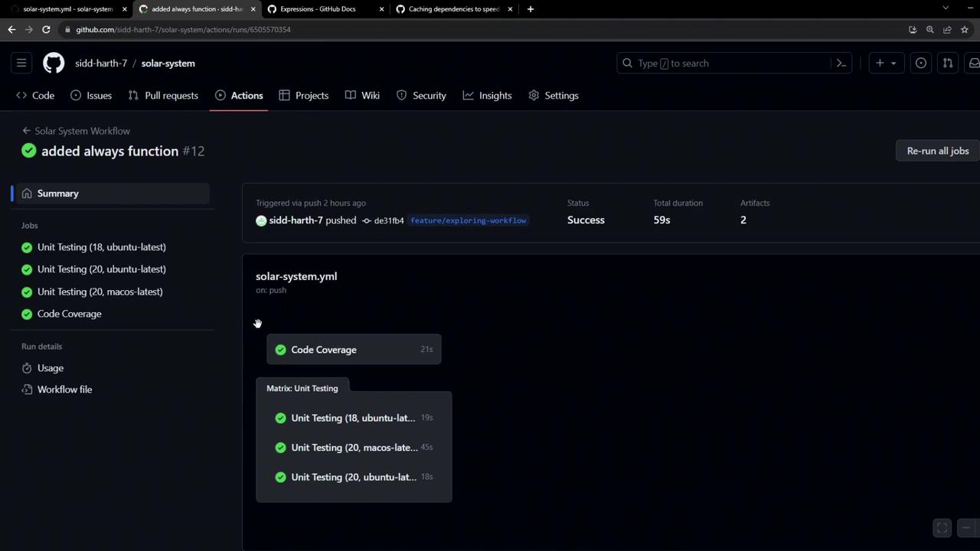
Task: Click the browser address bar URL
Action: [183, 30]
